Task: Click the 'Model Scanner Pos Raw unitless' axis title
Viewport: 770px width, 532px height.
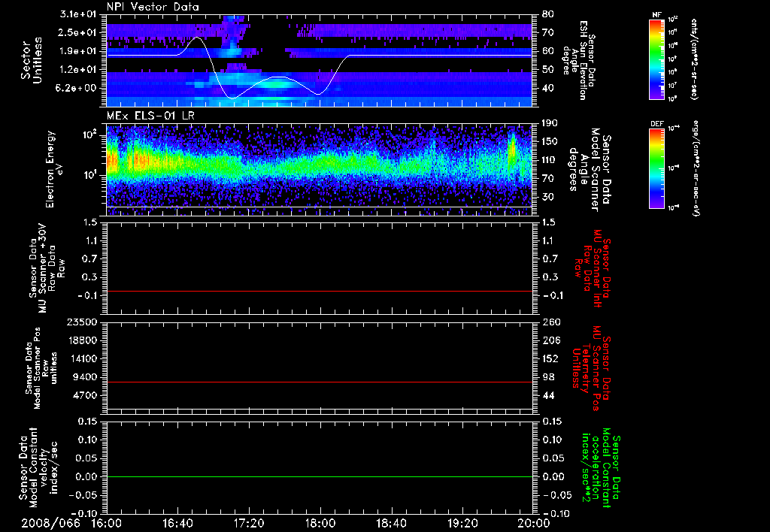Action: [41, 368]
